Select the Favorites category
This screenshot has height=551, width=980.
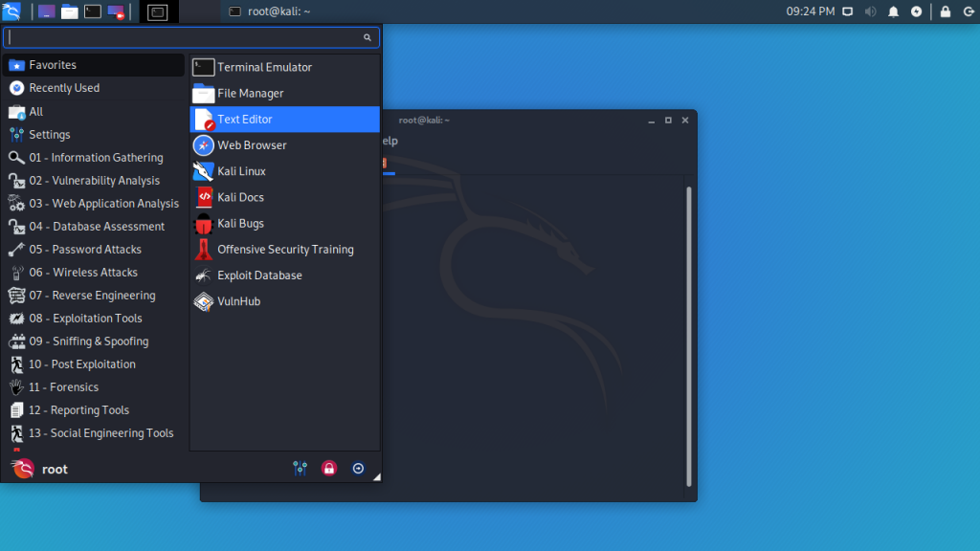[x=94, y=65]
